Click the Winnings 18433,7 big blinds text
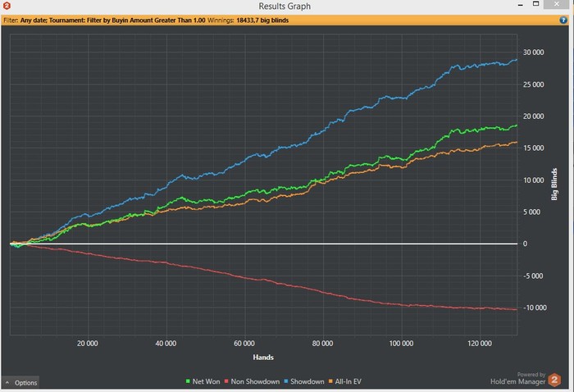Viewport: 574px width, 392px height. 248,21
